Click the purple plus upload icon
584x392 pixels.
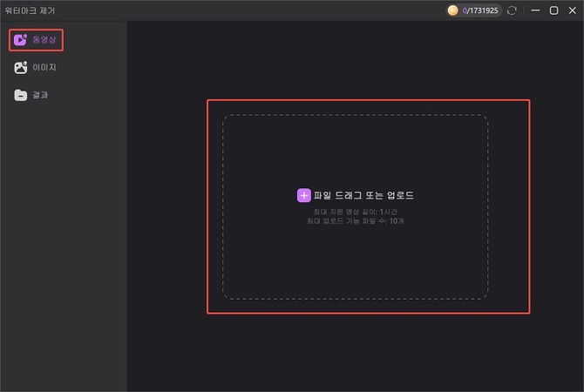pyautogui.click(x=303, y=195)
